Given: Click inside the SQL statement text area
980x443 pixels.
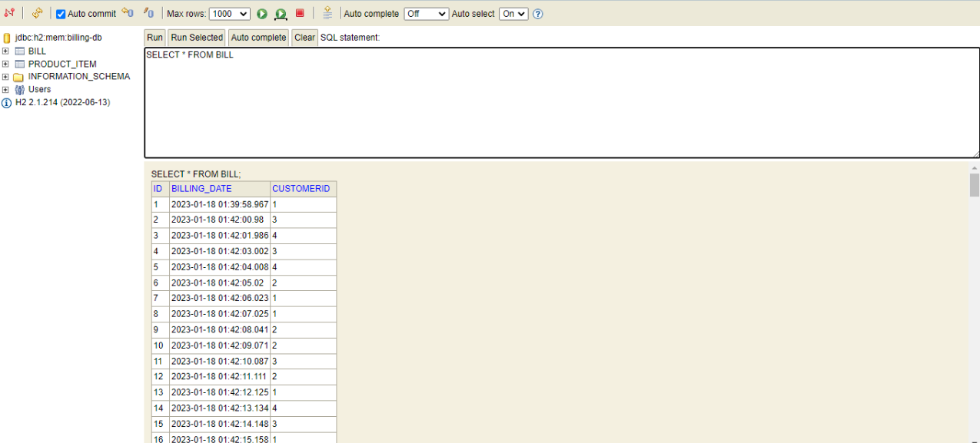Looking at the screenshot, I should [x=562, y=103].
